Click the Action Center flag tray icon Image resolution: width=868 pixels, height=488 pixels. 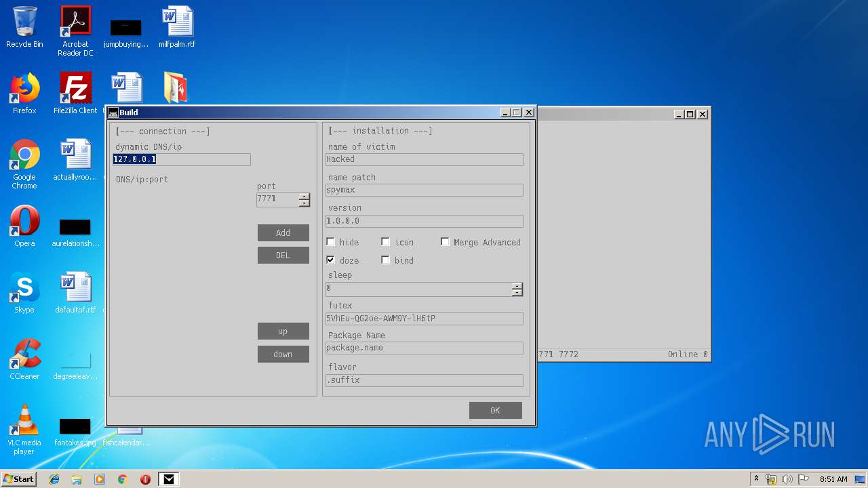click(x=804, y=479)
